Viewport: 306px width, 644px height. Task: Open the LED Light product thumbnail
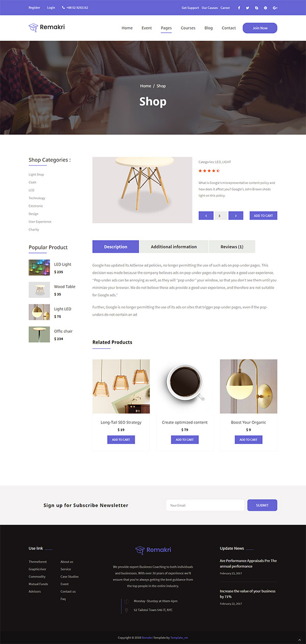[x=39, y=267]
